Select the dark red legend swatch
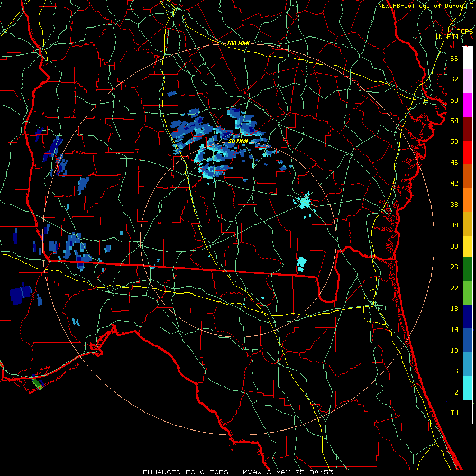476x476 pixels. coord(467,129)
